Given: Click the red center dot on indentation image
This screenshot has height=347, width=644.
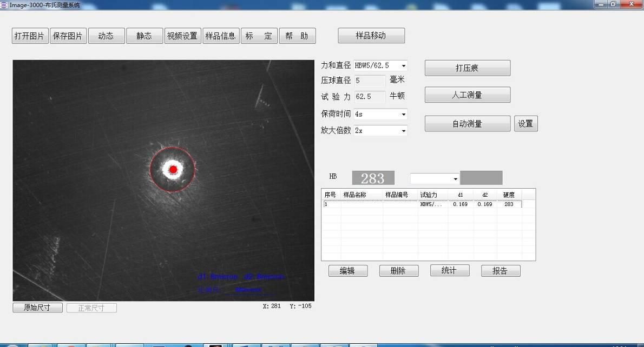Looking at the screenshot, I should [173, 170].
